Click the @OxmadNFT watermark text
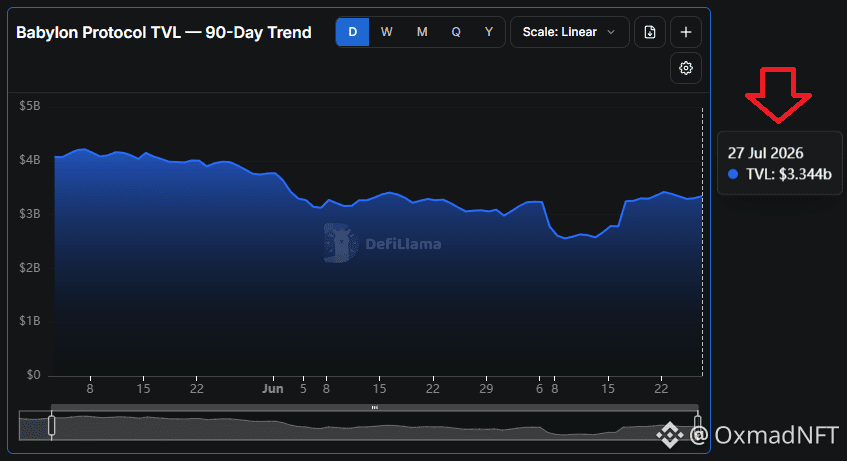Viewport: 847px width, 461px height. click(764, 435)
